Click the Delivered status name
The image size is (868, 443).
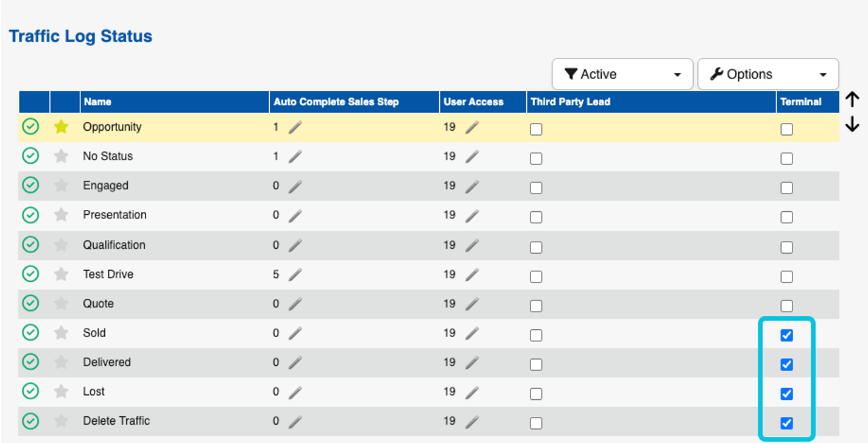(107, 362)
